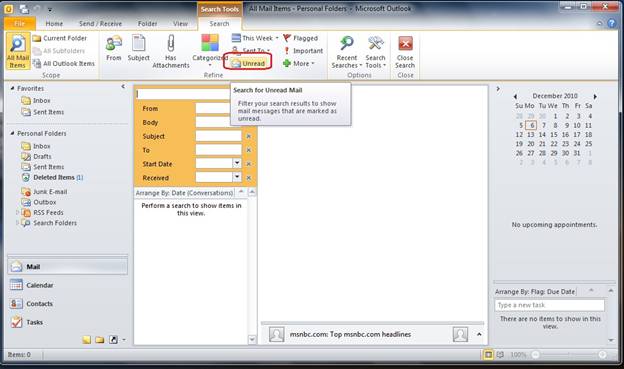624x369 pixels.
Task: Switch to the Folder tab
Action: 148,23
